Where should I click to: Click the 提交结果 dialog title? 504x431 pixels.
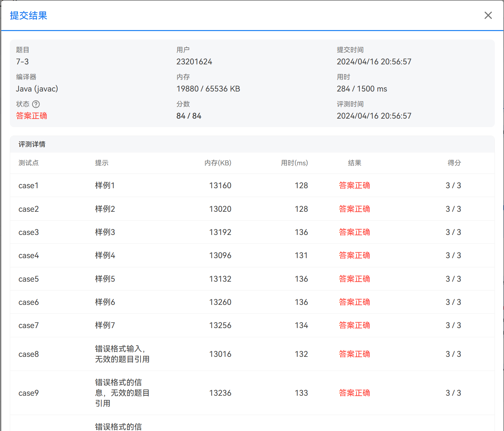click(x=28, y=16)
